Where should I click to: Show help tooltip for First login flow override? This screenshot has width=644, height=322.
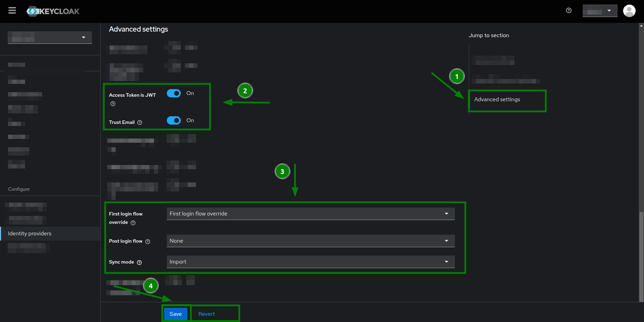tap(132, 222)
